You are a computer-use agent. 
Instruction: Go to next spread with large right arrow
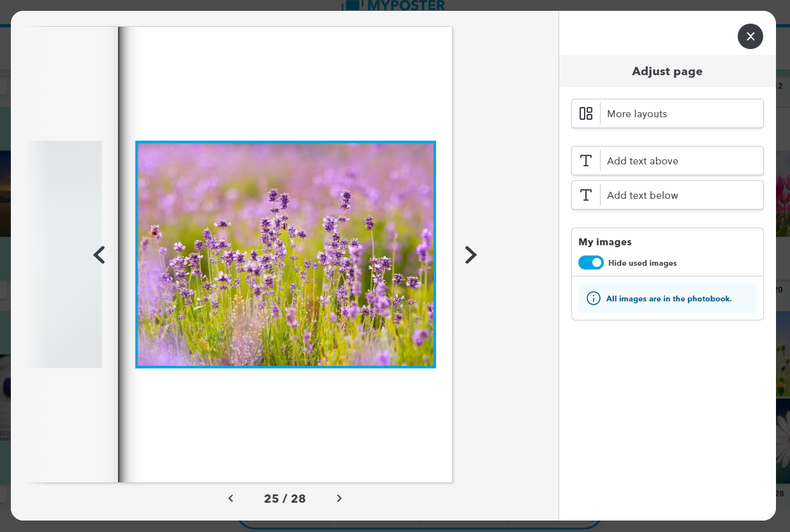pos(471,255)
